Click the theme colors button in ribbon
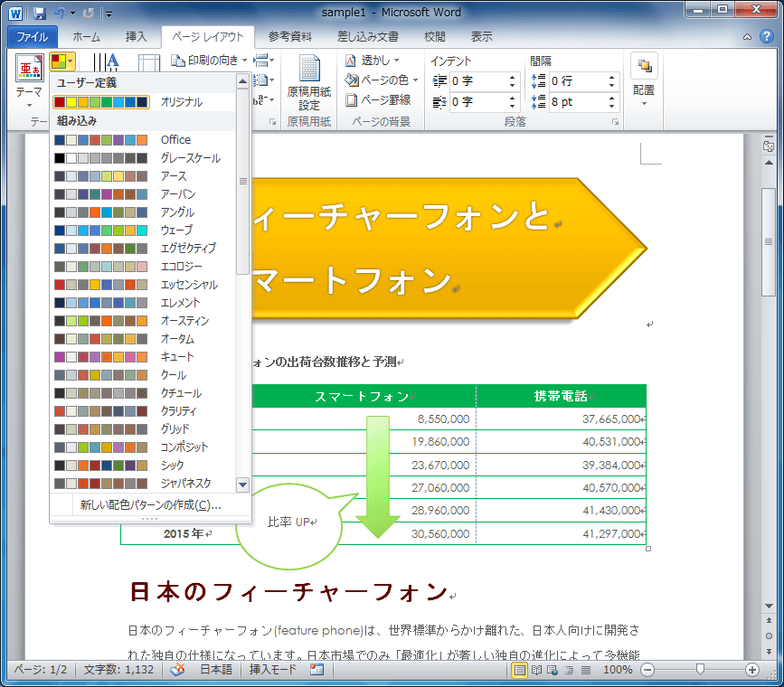This screenshot has width=784, height=687. click(x=62, y=61)
